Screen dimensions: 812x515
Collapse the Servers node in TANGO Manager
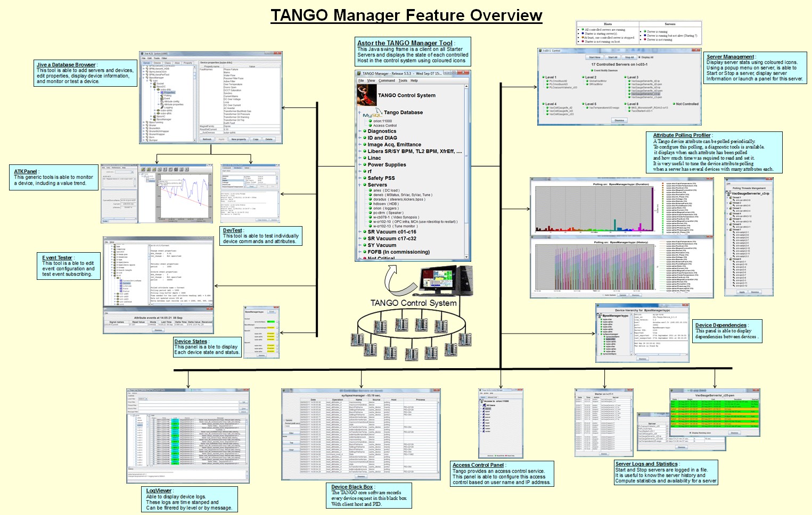[360, 185]
